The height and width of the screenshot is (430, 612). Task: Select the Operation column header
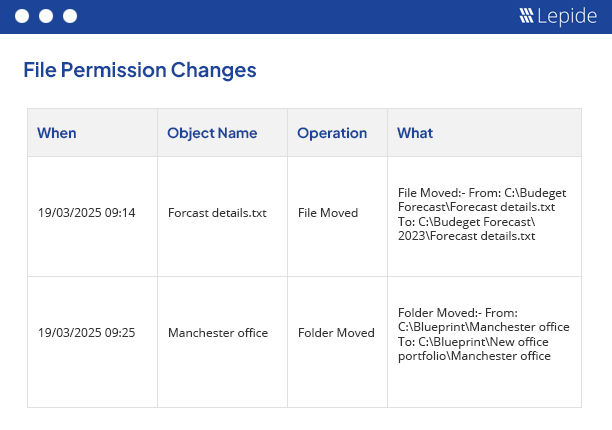332,133
